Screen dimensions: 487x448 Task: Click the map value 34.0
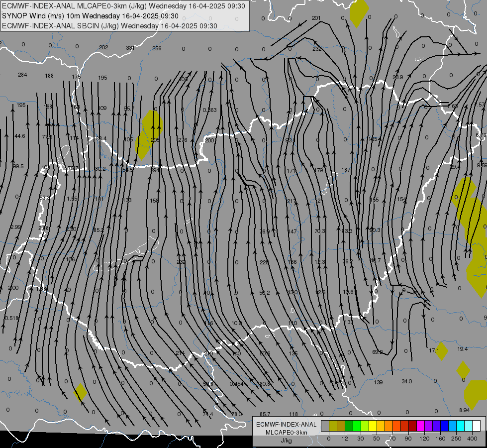406,381
